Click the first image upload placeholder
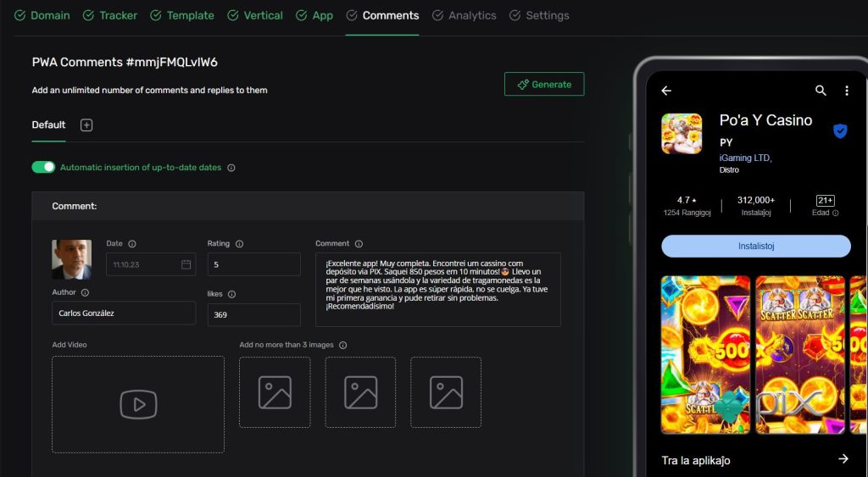Screen dimensions: 868x477 [275, 392]
